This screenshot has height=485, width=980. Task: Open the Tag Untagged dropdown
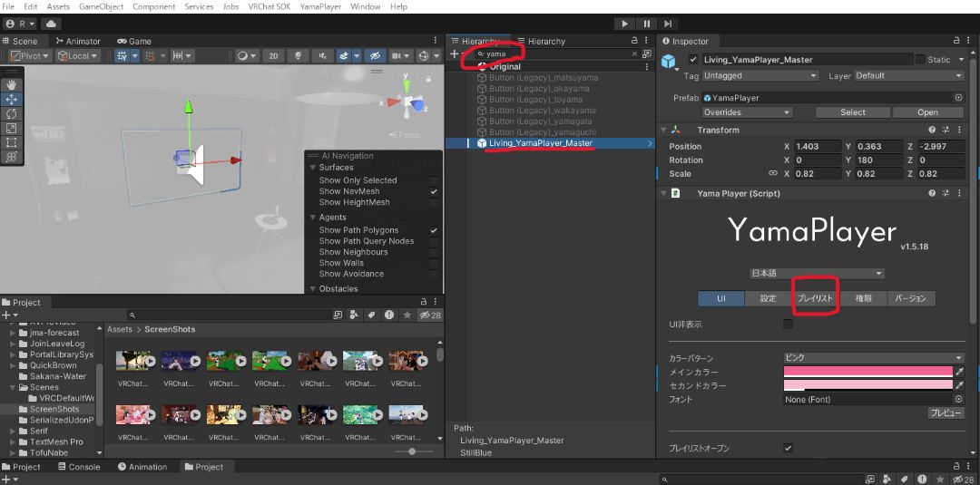click(759, 75)
